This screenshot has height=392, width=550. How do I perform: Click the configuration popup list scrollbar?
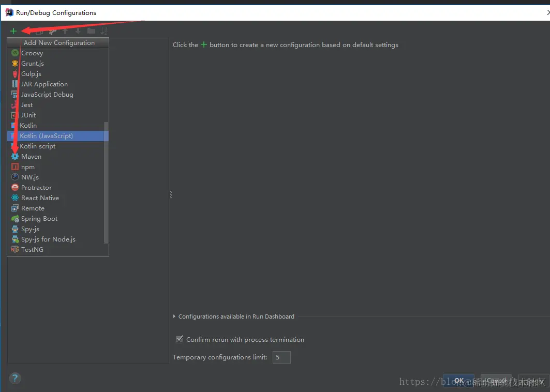click(x=106, y=183)
